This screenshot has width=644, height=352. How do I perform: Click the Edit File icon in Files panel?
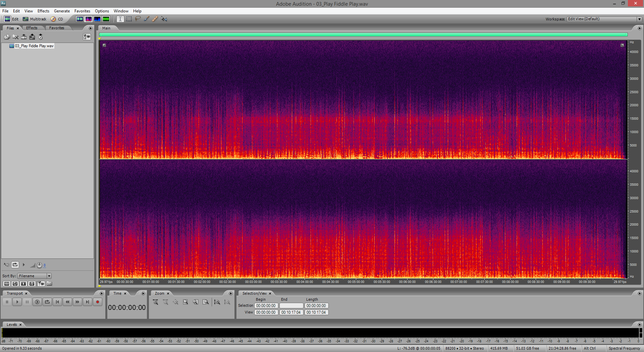[x=24, y=37]
